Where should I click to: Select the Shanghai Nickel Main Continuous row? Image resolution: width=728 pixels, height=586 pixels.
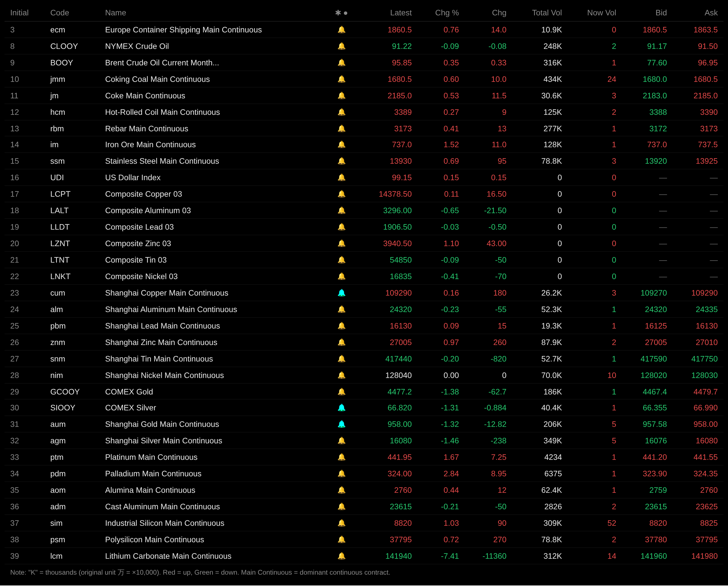(364, 375)
